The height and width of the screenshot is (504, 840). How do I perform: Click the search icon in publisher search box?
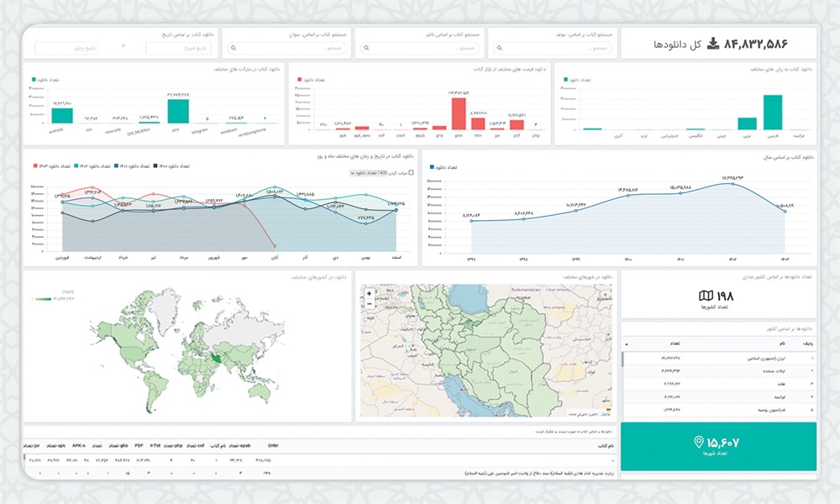[368, 49]
